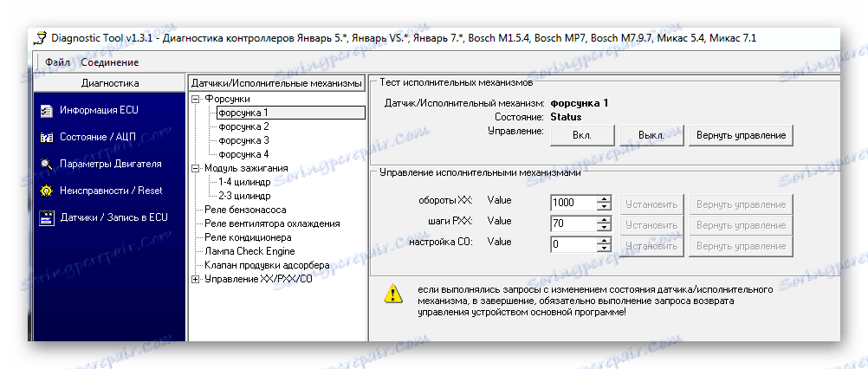Select Форсунки parent node label
The width and height of the screenshot is (868, 369).
(227, 99)
